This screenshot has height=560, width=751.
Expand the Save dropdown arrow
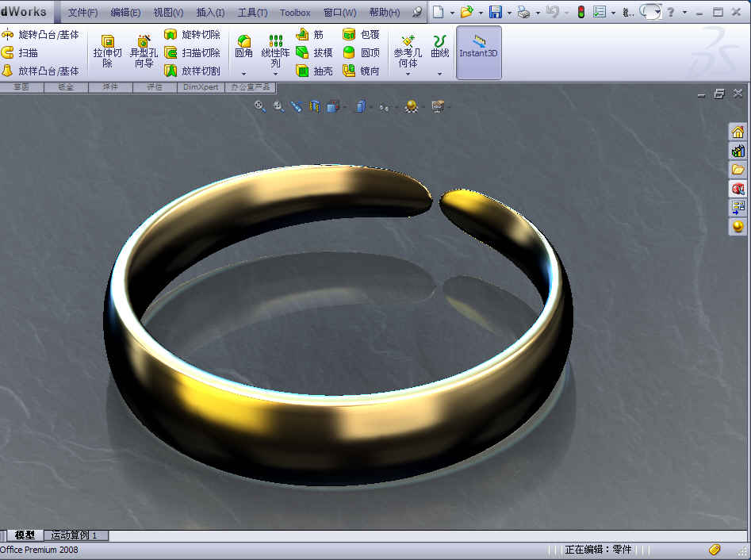[509, 13]
